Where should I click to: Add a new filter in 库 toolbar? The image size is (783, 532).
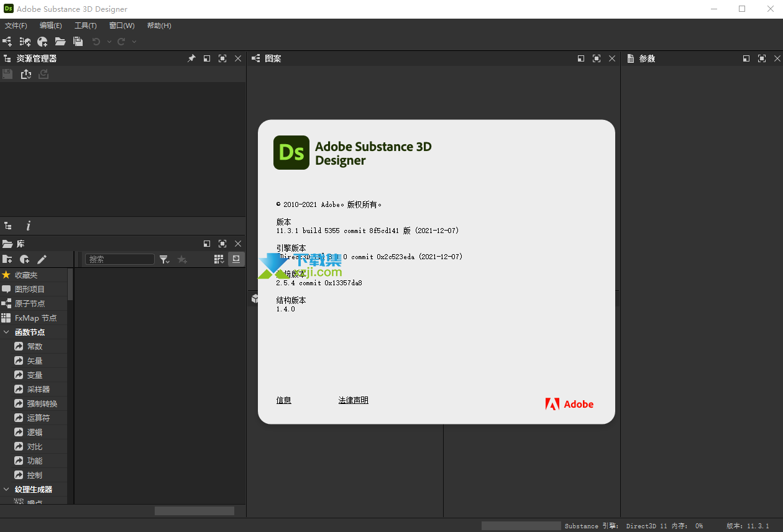(25, 259)
